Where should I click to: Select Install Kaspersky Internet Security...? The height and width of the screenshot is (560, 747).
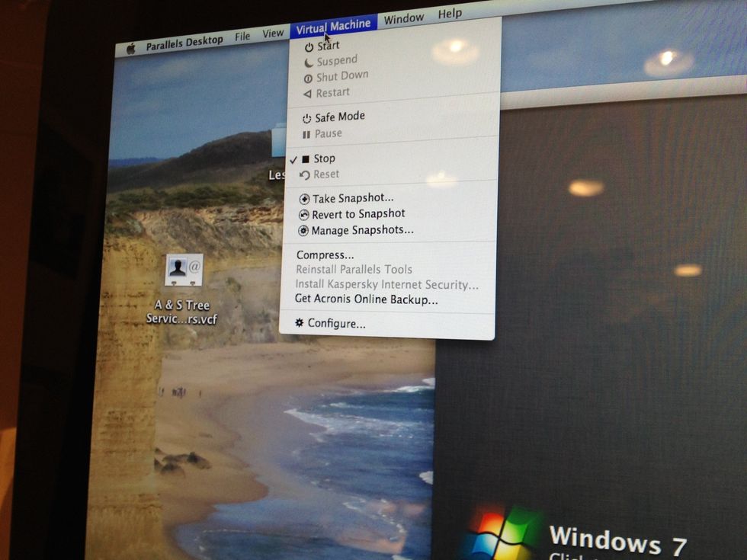click(x=388, y=284)
